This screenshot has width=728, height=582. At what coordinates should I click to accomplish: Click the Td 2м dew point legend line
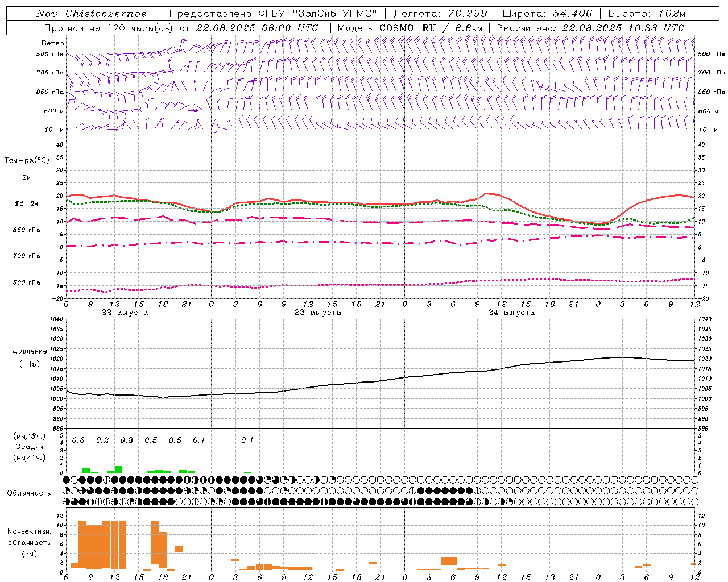(26, 210)
